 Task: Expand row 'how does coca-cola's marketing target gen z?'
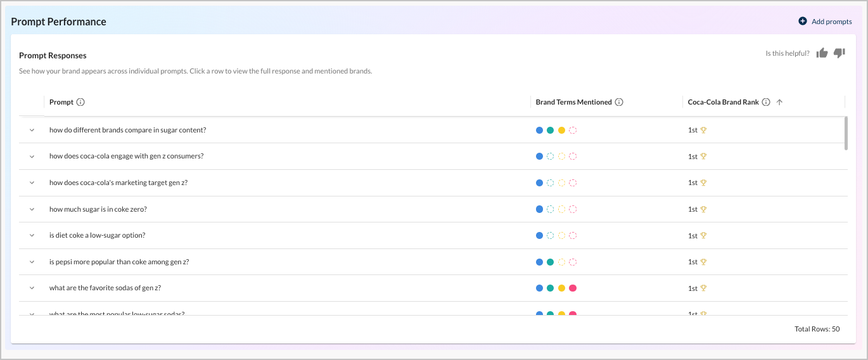tap(32, 183)
